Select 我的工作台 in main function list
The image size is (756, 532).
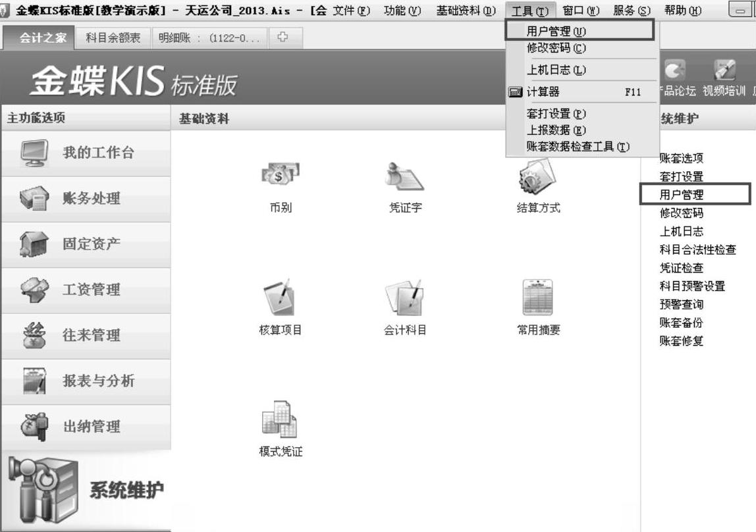86,153
